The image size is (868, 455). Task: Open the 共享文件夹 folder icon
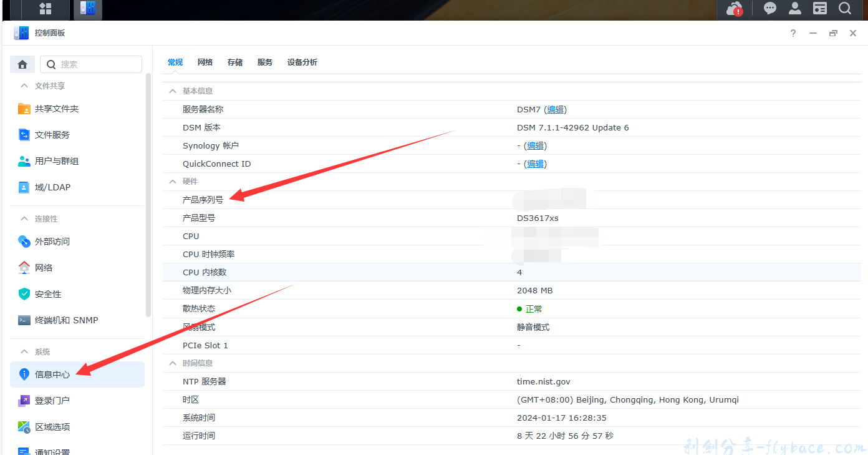24,109
